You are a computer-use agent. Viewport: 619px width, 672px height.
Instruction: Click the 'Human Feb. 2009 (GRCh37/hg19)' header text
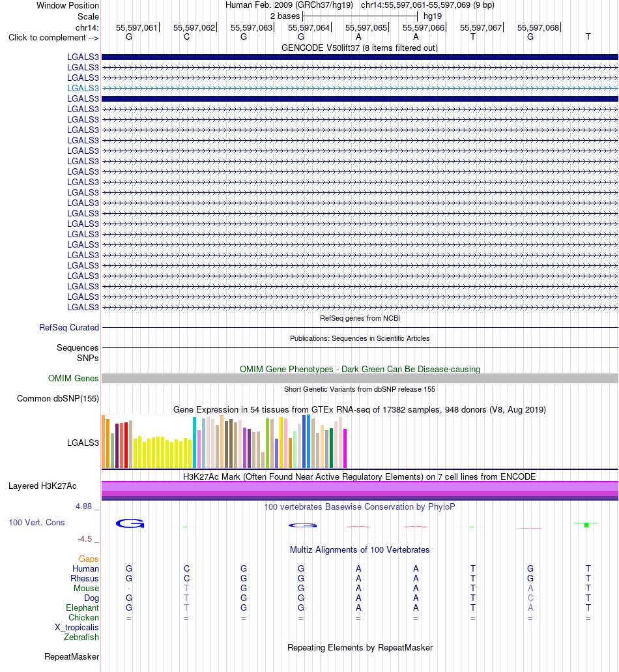pos(289,5)
